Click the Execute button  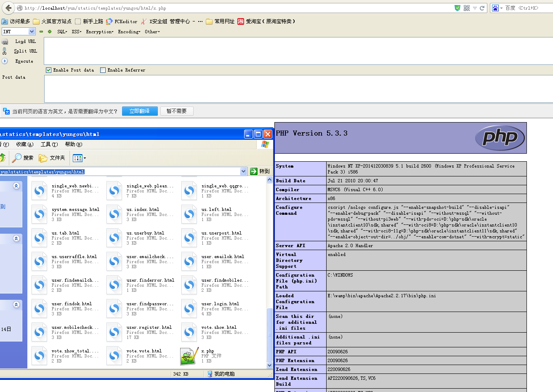[24, 61]
